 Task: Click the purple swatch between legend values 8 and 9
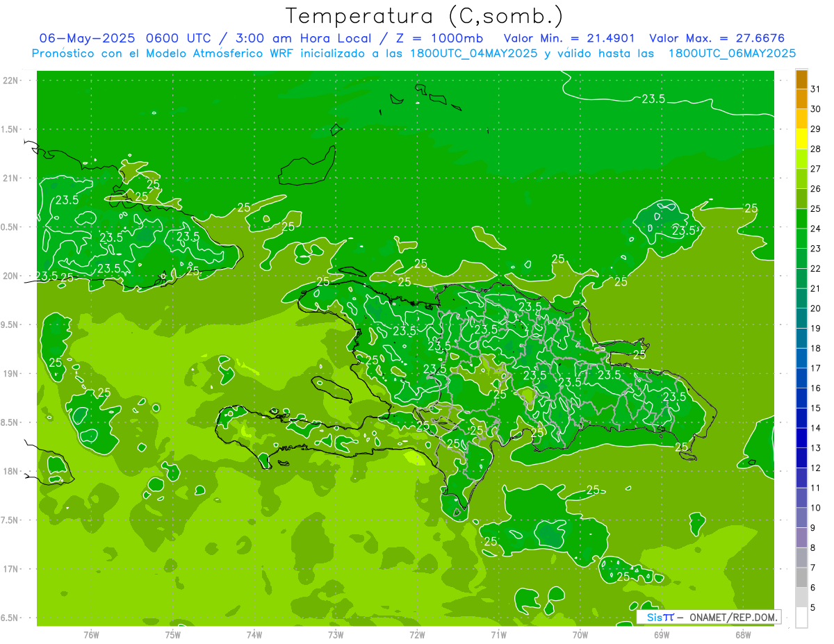[801, 538]
